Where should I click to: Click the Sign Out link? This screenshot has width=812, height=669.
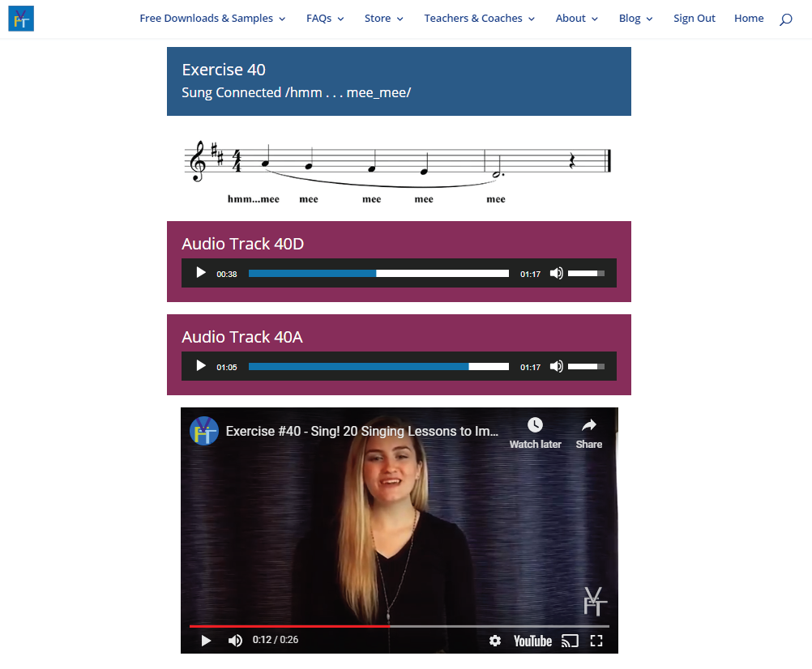(x=694, y=19)
